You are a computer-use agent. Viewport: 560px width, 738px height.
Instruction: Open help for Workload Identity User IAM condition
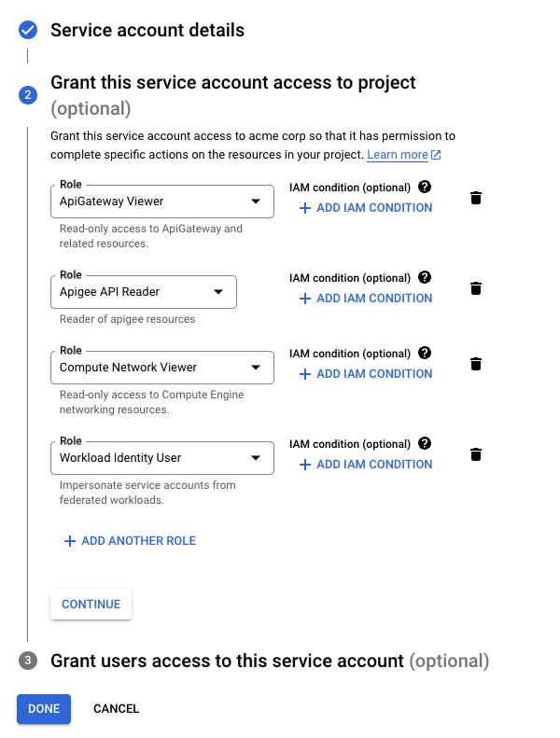point(425,444)
